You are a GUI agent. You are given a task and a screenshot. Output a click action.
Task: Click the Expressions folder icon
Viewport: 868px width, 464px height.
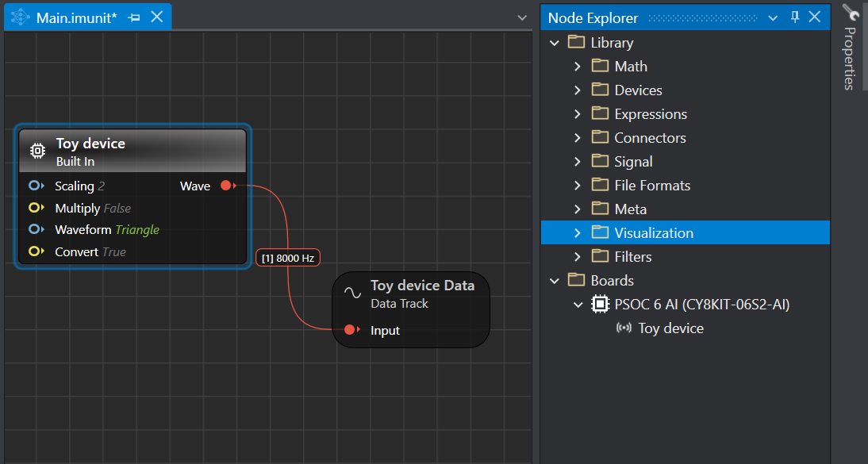coord(600,113)
